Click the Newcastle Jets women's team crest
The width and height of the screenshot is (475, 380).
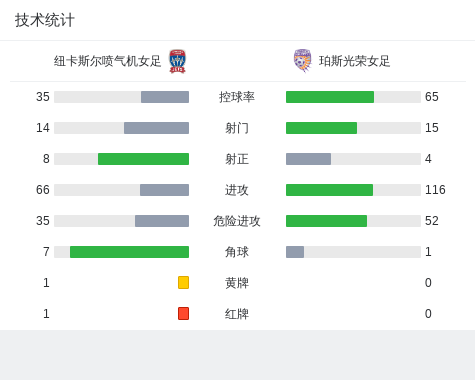pos(177,61)
